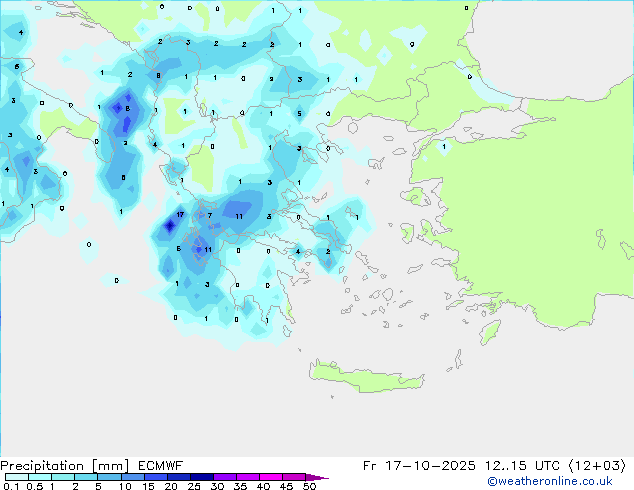Screen dimensions: 634x490
Task: Click the "20" legend scale label
Action: (171, 486)
